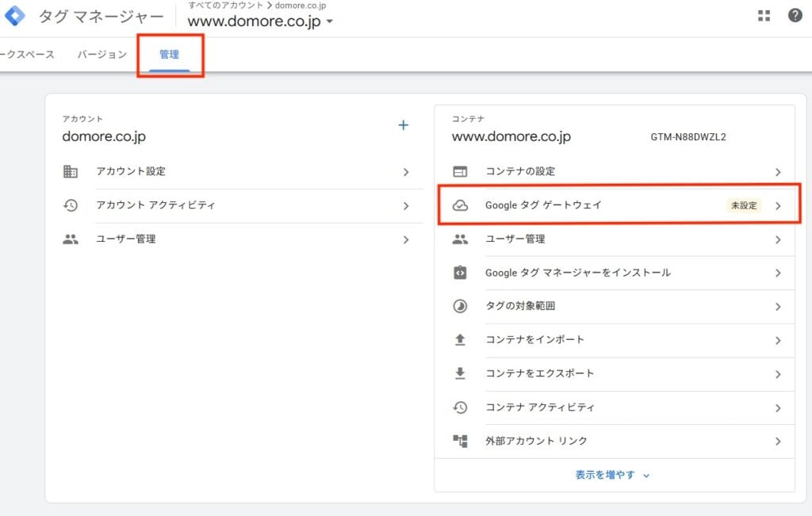Expand アカウント アクティビティ via its chevron
This screenshot has width=812, height=516.
coord(406,206)
